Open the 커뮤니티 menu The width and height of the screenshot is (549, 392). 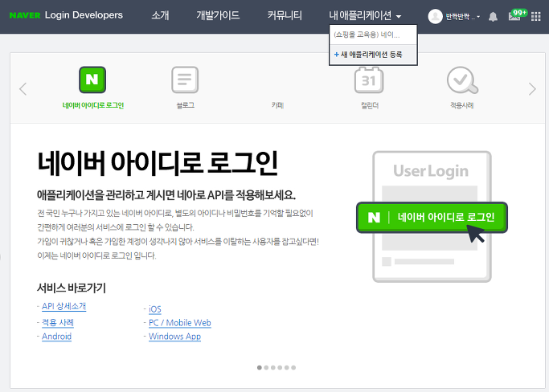[x=285, y=15]
